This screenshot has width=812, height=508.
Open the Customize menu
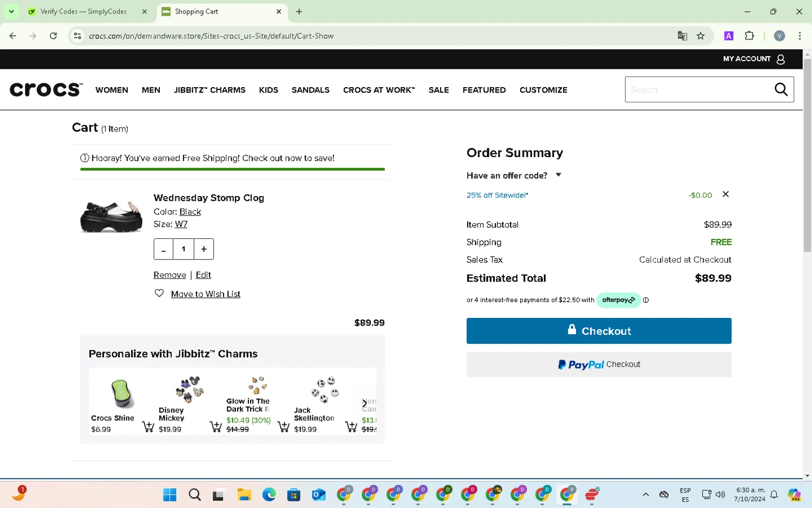(543, 90)
